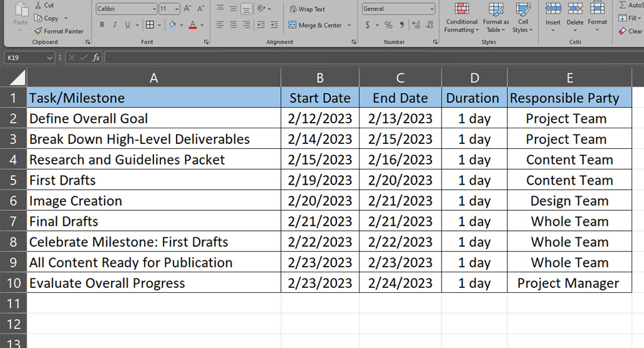
Task: Select row 6 header
Action: click(x=13, y=201)
